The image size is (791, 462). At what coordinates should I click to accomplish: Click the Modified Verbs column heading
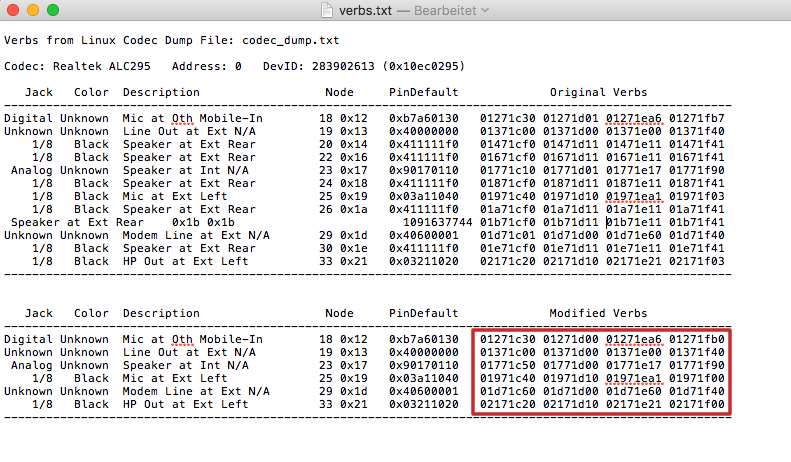coord(598,313)
